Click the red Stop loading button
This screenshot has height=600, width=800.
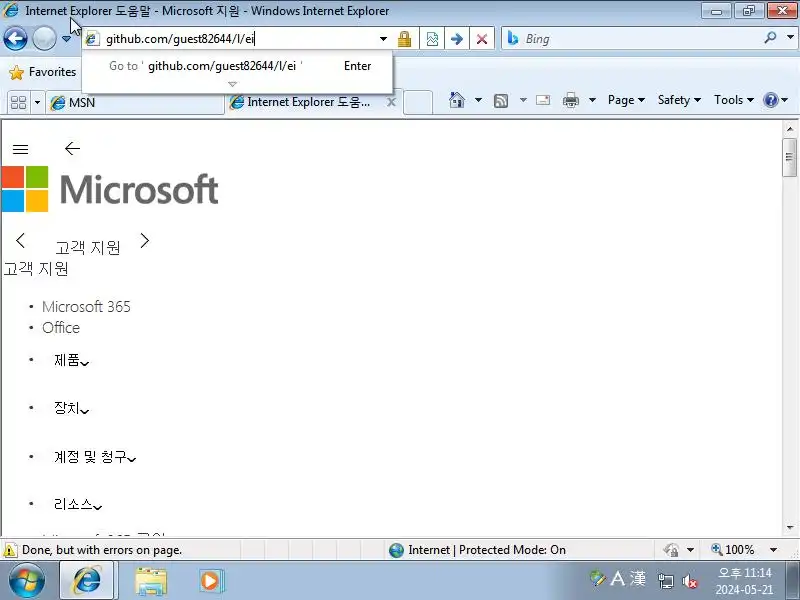[x=482, y=39]
